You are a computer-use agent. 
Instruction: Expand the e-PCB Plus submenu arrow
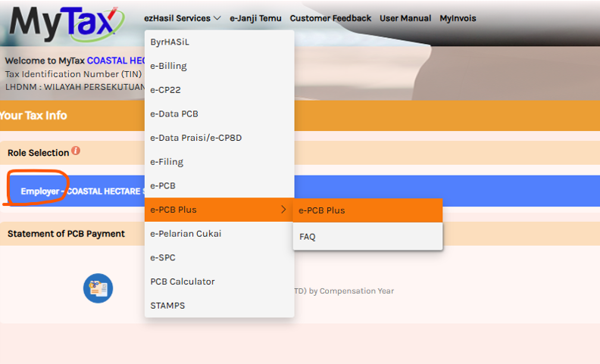click(x=283, y=209)
